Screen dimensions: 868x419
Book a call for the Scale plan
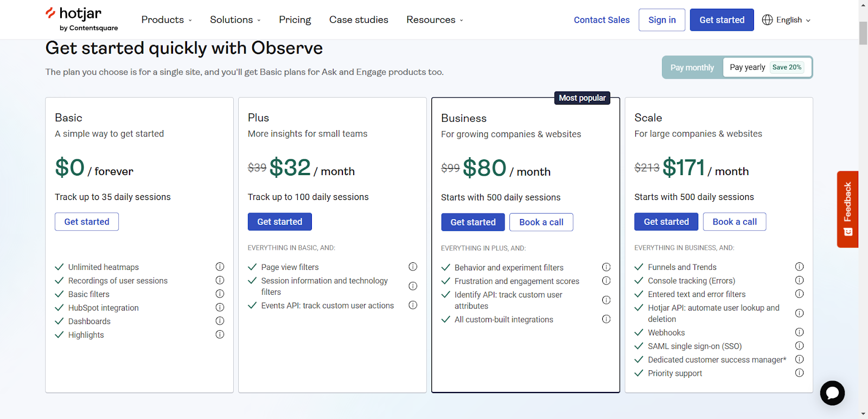coord(735,222)
